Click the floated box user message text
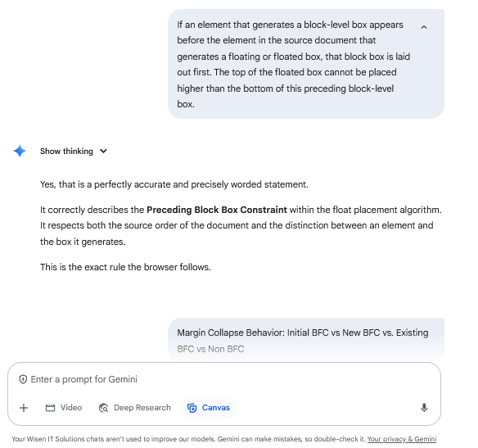Viewport: 478px width, 448px height. pos(293,65)
